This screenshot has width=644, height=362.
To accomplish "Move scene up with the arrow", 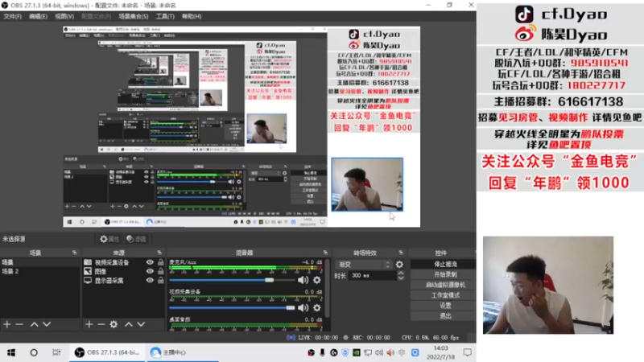I will click(x=34, y=324).
